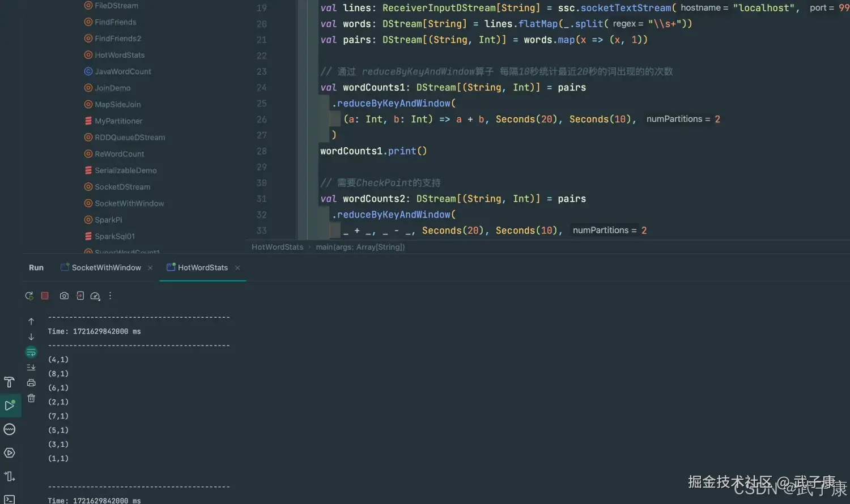This screenshot has height=504, width=850.
Task: Click HotWordStats breadcrumb in editor
Action: click(x=278, y=247)
